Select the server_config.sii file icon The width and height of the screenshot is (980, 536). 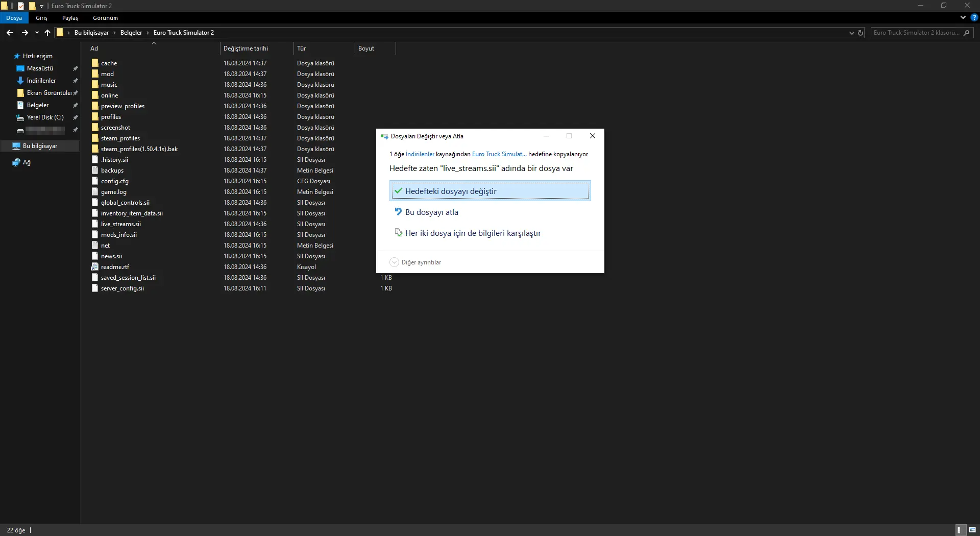pos(95,288)
